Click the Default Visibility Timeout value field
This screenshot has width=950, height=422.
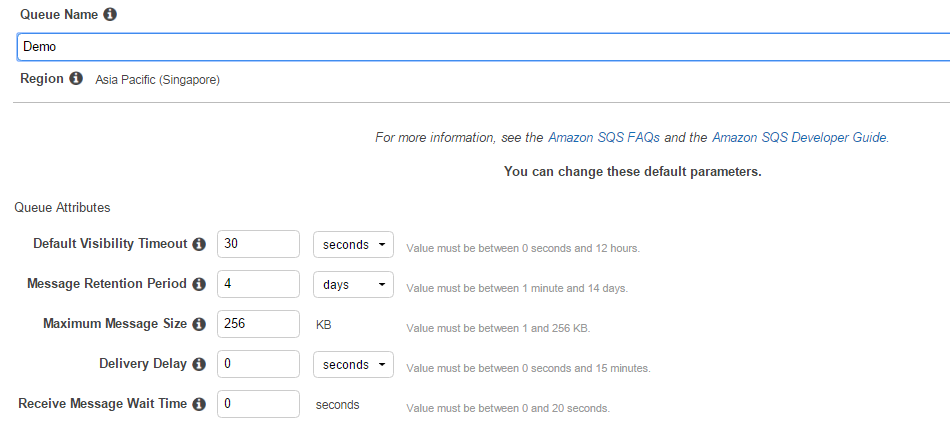(x=258, y=244)
